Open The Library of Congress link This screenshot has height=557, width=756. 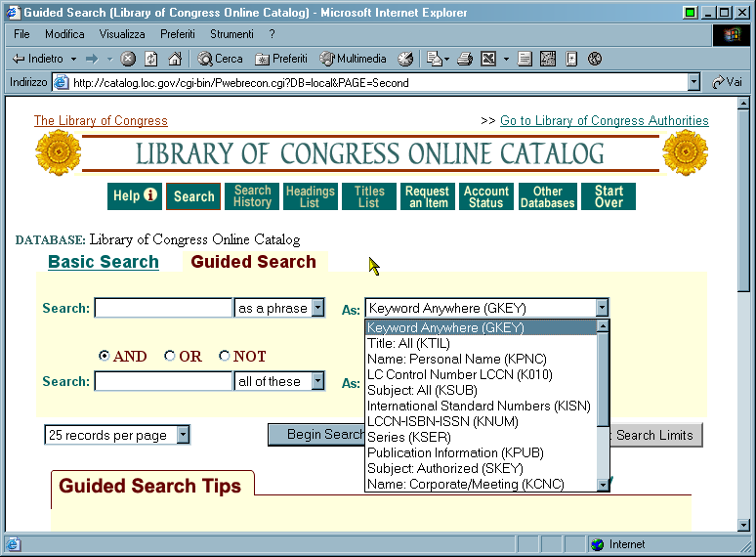click(x=101, y=120)
